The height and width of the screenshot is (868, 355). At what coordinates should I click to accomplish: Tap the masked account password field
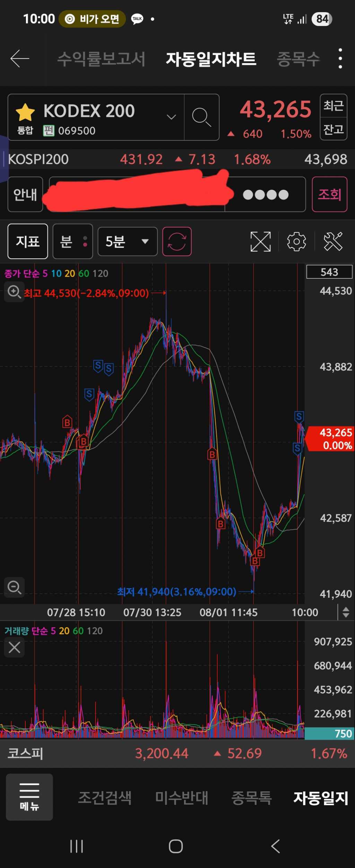point(265,195)
